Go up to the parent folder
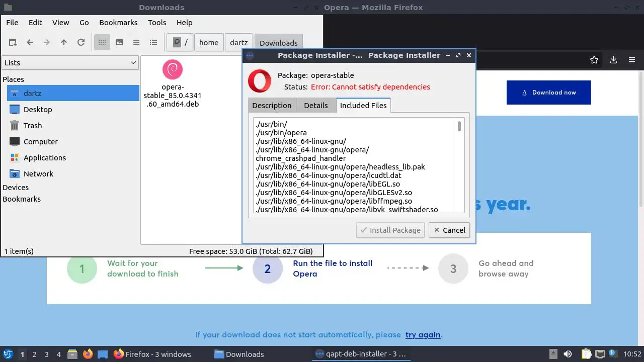 coord(64,43)
